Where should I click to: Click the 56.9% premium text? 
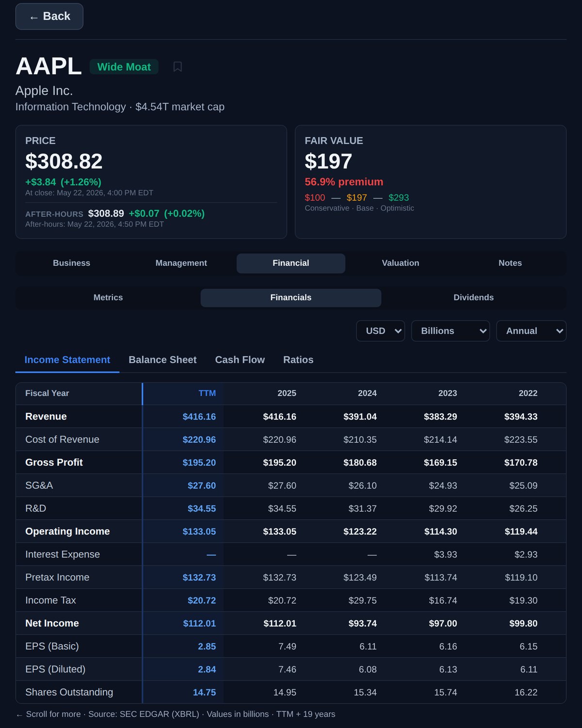[x=344, y=182]
